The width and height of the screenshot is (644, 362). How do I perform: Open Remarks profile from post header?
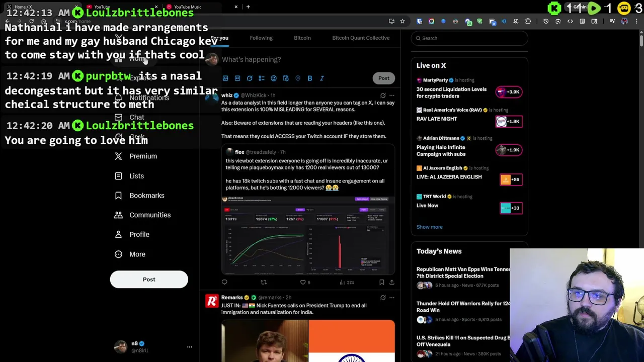pos(232,298)
